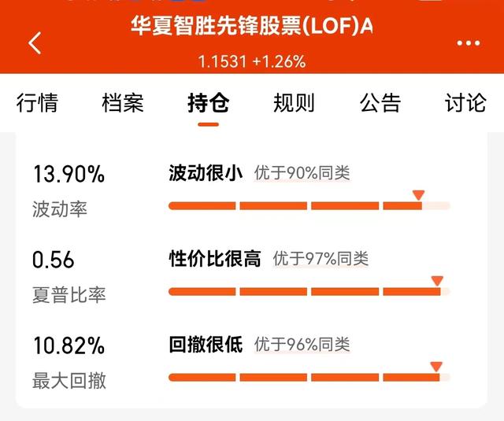Tap the 优于90%同类 underlined text
Image resolution: width=504 pixels, height=421 pixels.
pyautogui.click(x=302, y=173)
